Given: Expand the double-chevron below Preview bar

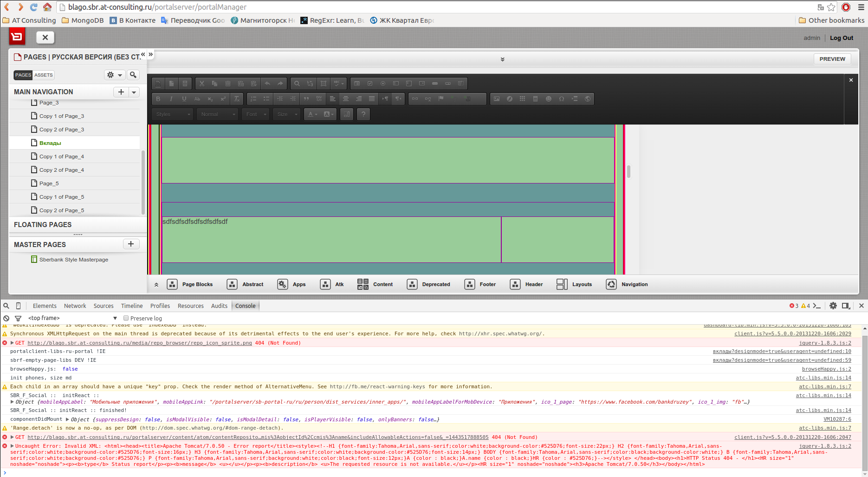Looking at the screenshot, I should tap(502, 59).
